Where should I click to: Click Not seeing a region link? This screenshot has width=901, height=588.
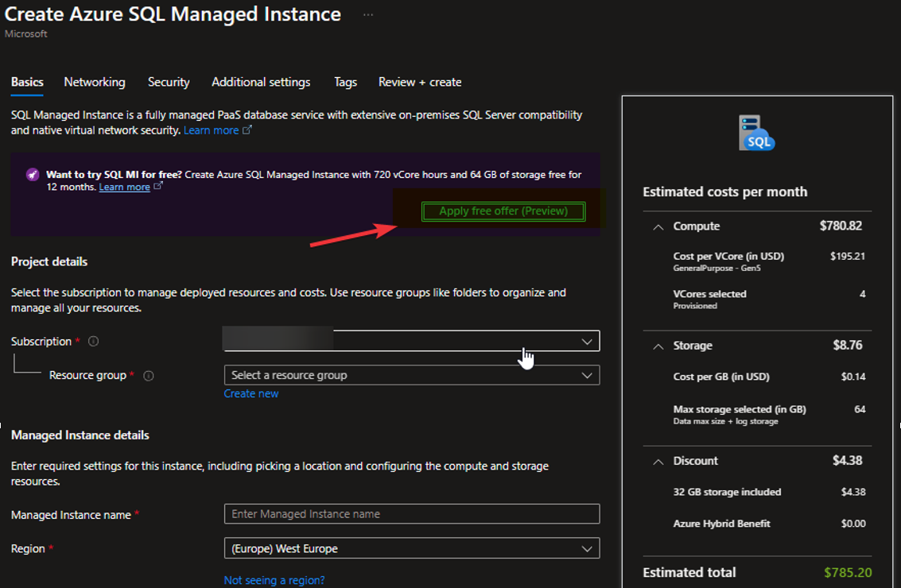coord(274,580)
